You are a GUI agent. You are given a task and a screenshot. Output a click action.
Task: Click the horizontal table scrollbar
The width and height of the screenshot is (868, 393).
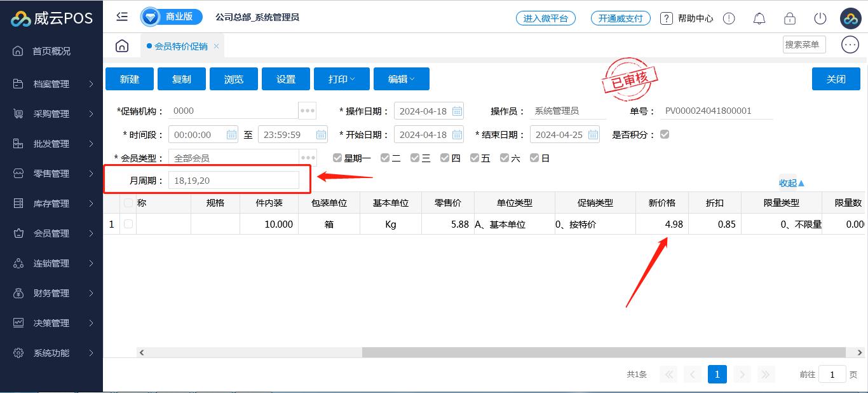point(604,352)
